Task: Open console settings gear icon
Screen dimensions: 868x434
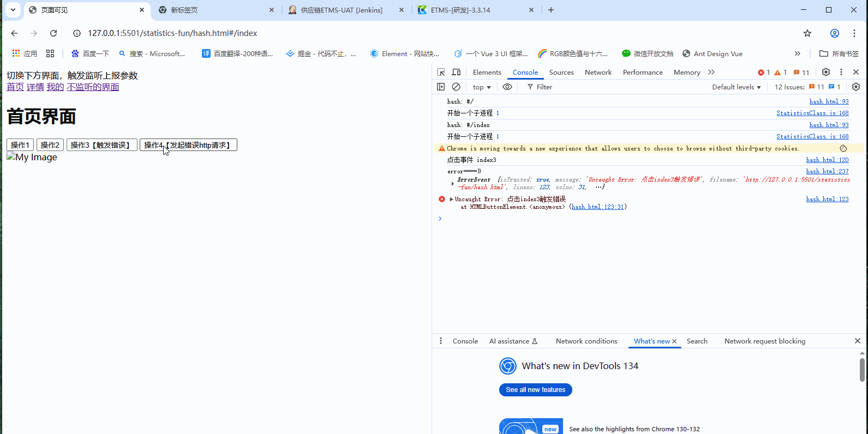Action: coord(856,87)
